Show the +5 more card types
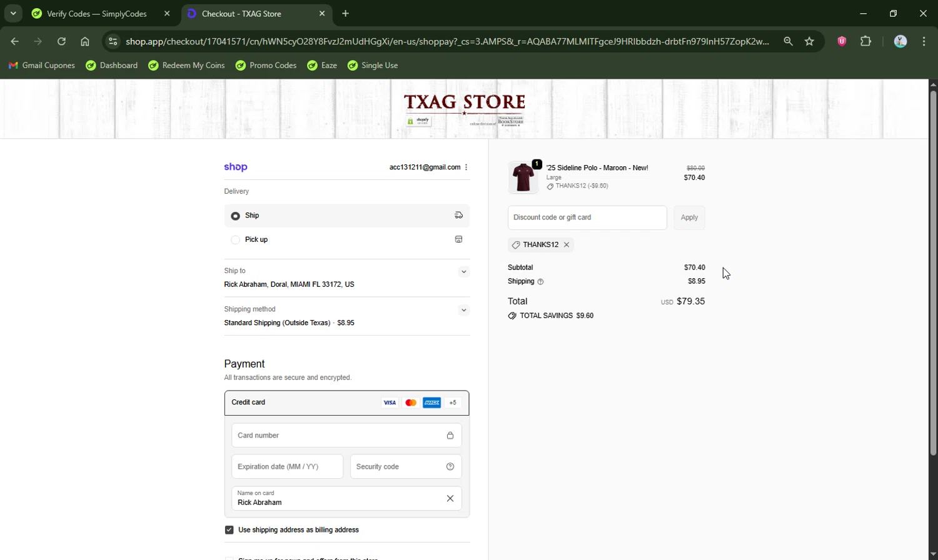The height and width of the screenshot is (560, 938). click(453, 402)
